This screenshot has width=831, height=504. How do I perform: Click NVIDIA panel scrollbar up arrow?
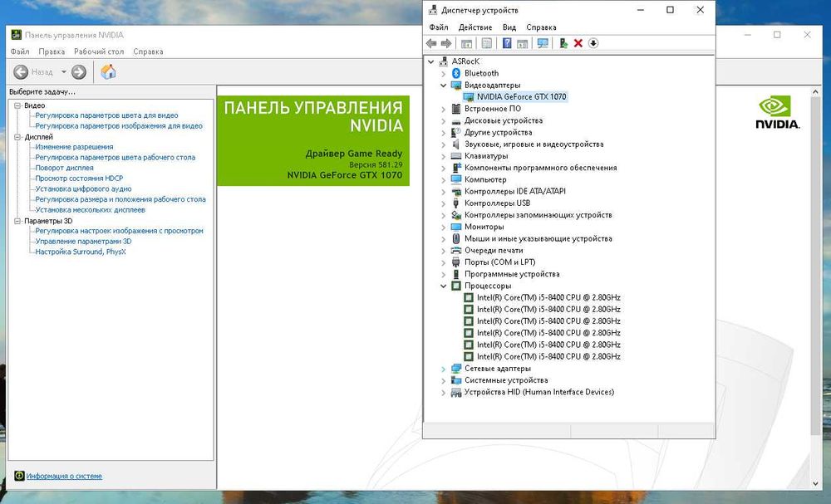point(816,92)
